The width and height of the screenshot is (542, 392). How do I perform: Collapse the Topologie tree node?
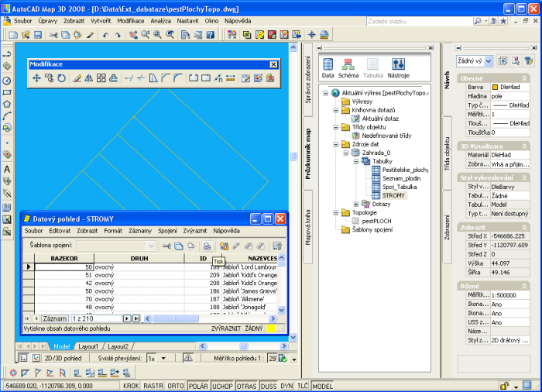(335, 213)
